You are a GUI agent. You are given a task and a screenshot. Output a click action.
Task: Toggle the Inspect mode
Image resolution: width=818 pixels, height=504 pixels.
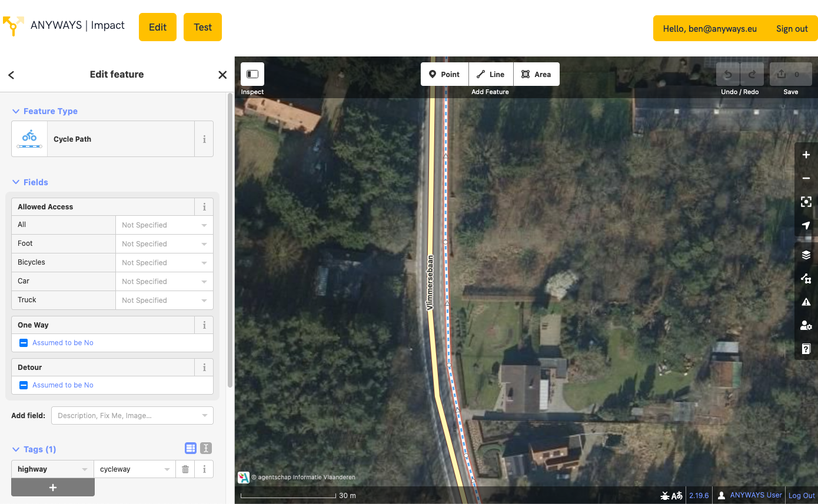click(x=252, y=74)
